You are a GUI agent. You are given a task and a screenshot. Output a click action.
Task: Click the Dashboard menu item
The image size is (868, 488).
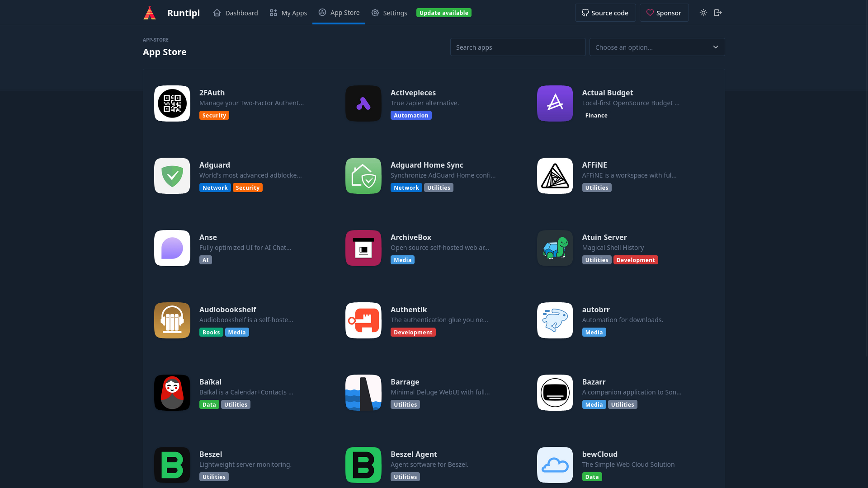click(x=235, y=13)
